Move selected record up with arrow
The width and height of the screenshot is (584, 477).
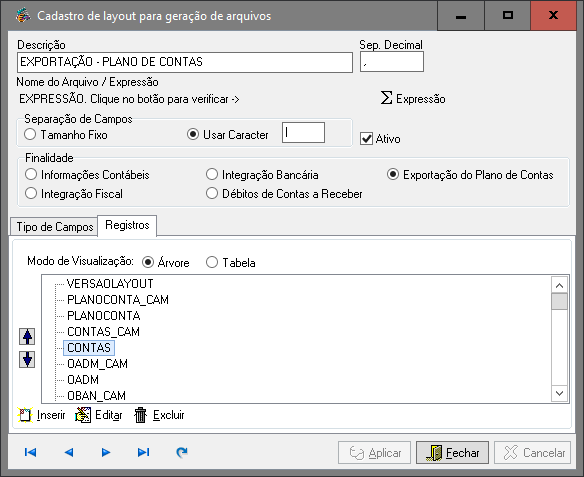27,337
